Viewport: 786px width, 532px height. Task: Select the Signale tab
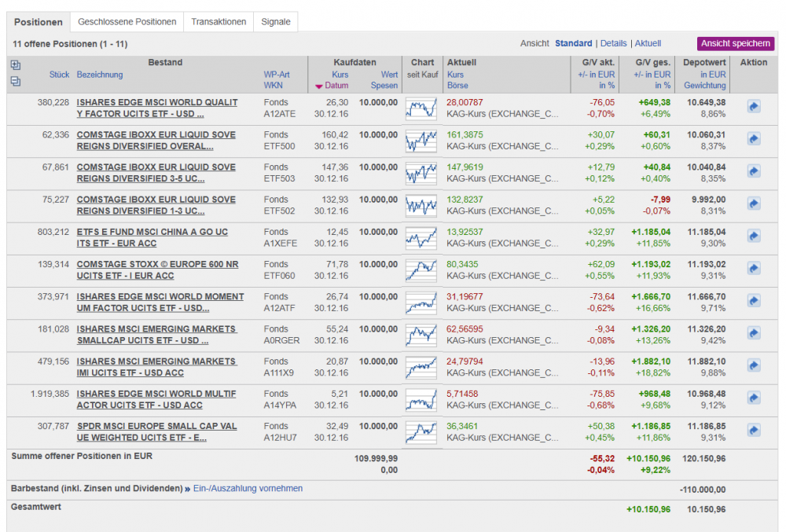click(276, 22)
